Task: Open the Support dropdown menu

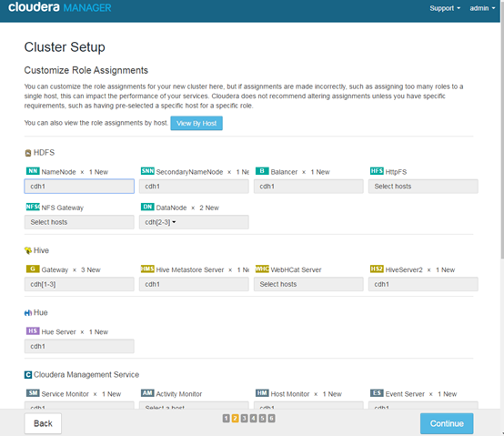Action: tap(445, 8)
